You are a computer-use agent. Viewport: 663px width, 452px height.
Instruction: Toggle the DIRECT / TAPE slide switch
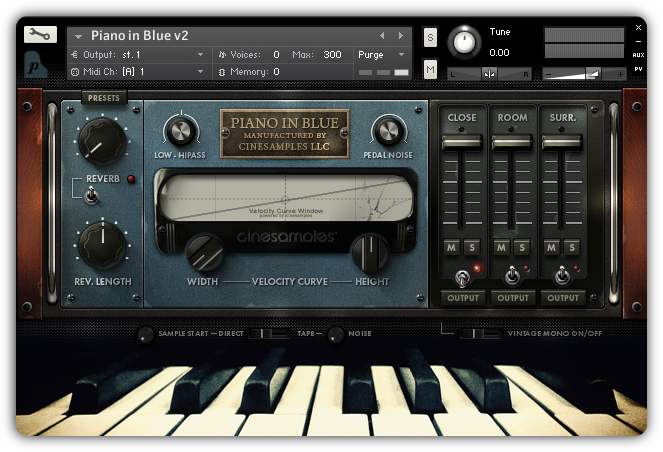269,334
